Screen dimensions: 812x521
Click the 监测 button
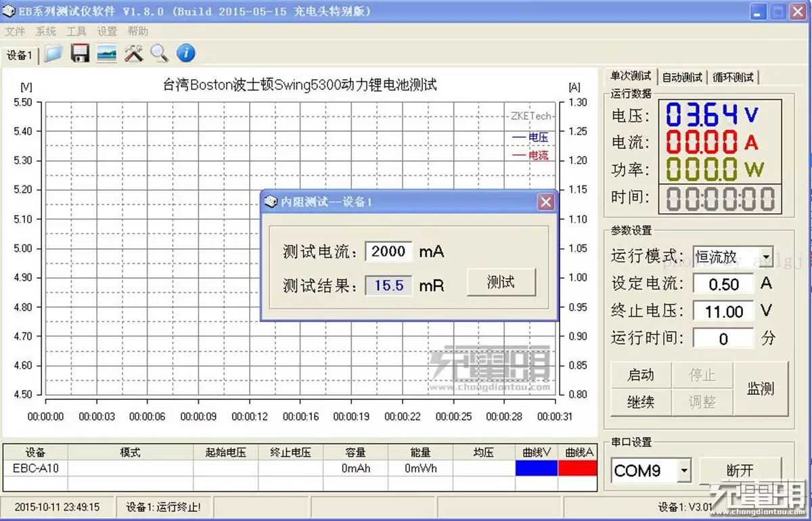[x=760, y=388]
